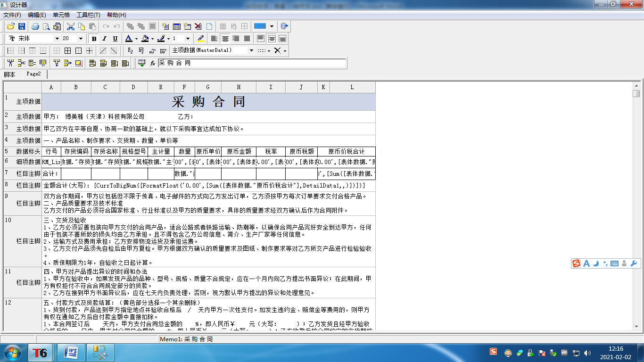Click the green arrow confirm icon beside fx
644x362 pixels.
tap(142, 63)
